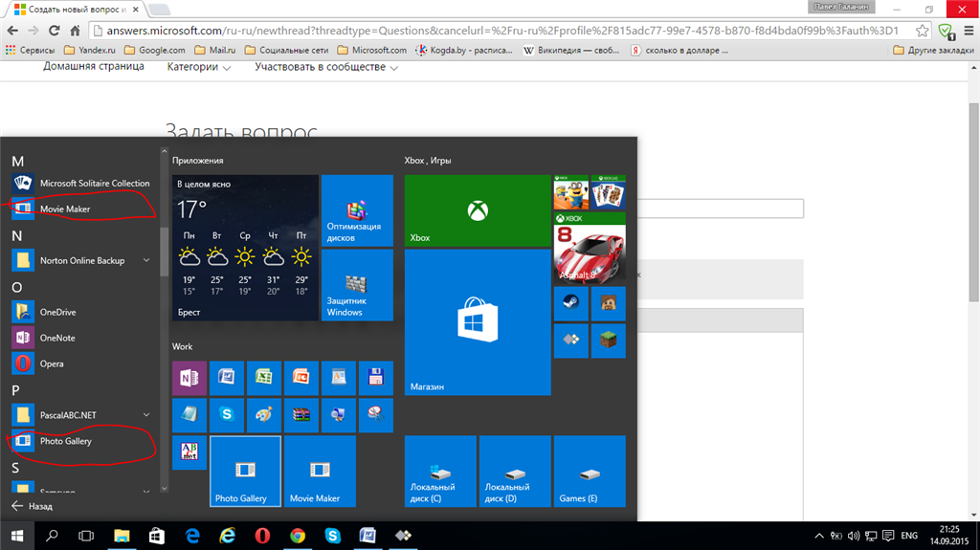Viewport: 980px width, 550px height.
Task: Open the Yandex.ru bookmark folder
Action: point(89,50)
